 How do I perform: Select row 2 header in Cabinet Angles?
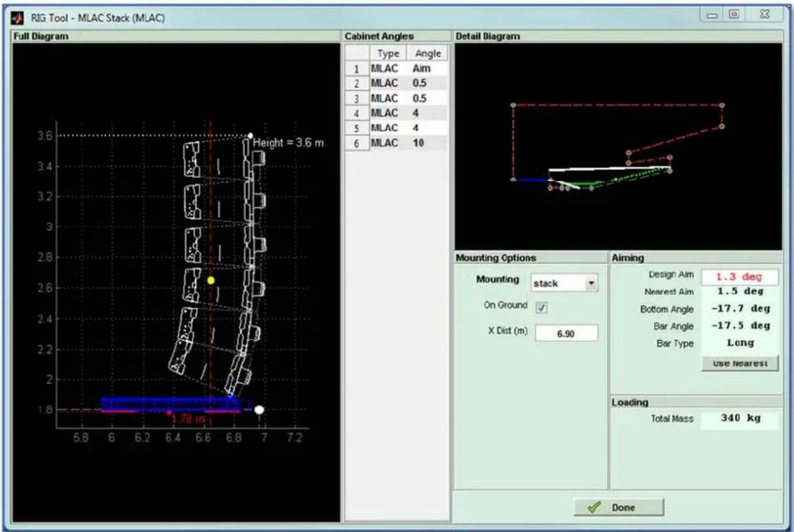[357, 84]
